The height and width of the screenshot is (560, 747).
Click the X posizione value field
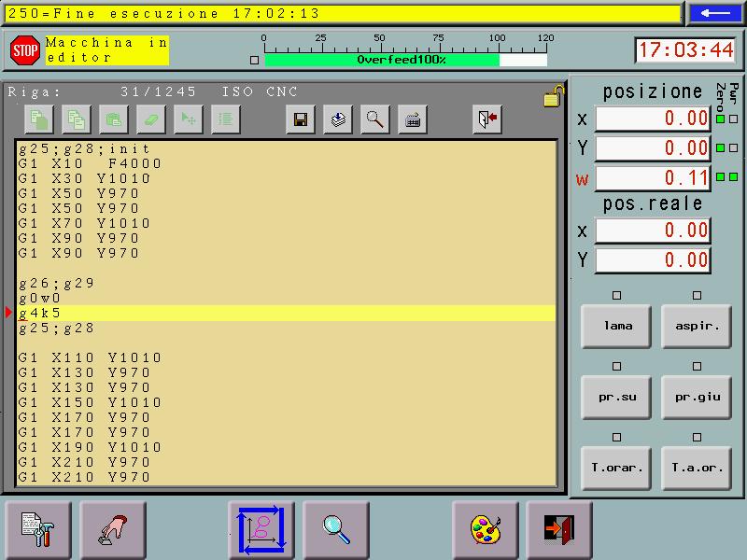point(653,119)
